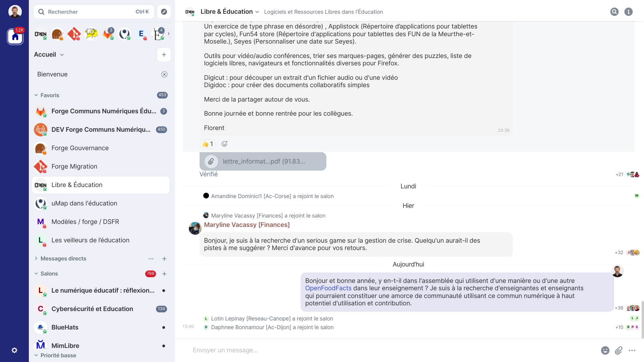This screenshot has width=644, height=362.
Task: Add a reaction with the smiley-plus icon
Action: point(224,144)
